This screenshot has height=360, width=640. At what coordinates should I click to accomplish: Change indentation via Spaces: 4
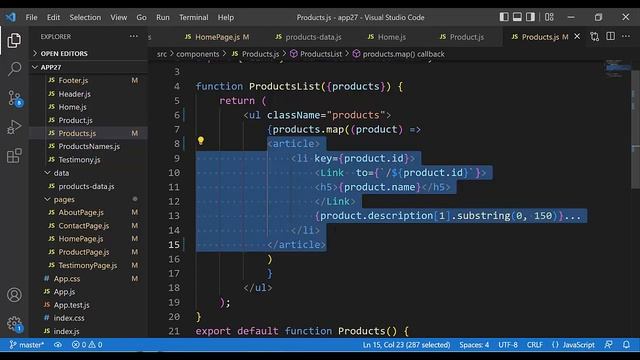[x=474, y=345]
